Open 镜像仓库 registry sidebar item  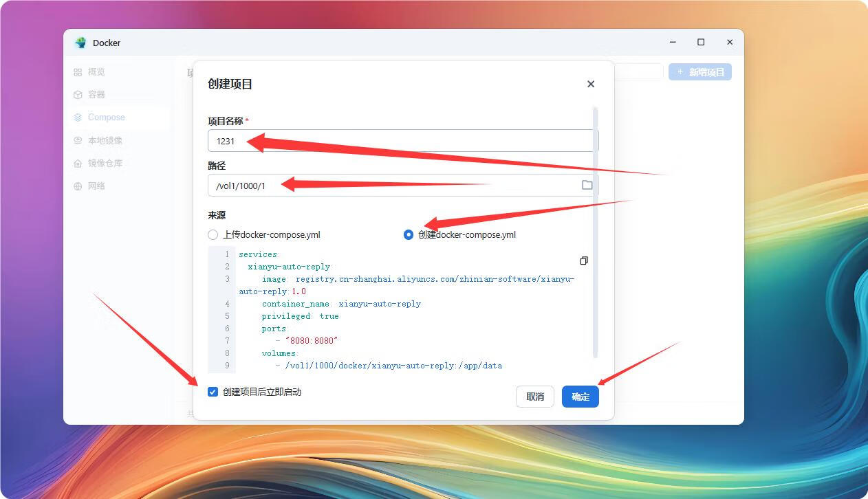105,163
